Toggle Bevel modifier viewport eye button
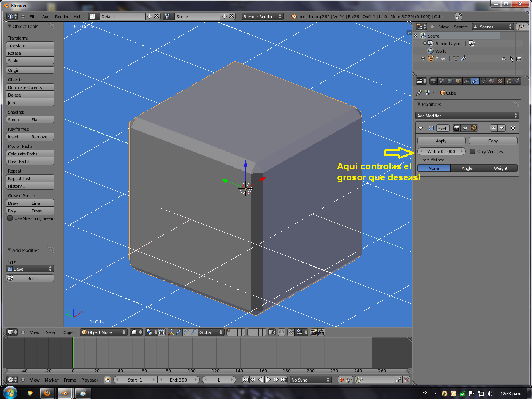 click(x=465, y=128)
